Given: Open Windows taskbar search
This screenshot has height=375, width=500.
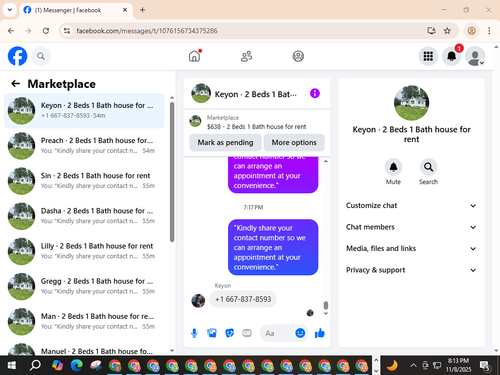Looking at the screenshot, I should (35, 366).
